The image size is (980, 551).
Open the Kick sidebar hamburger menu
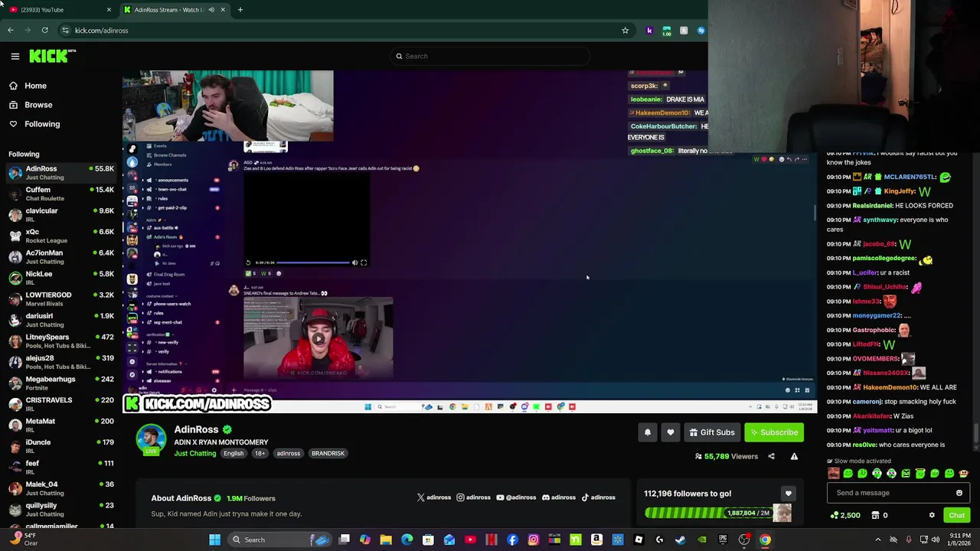tap(15, 56)
